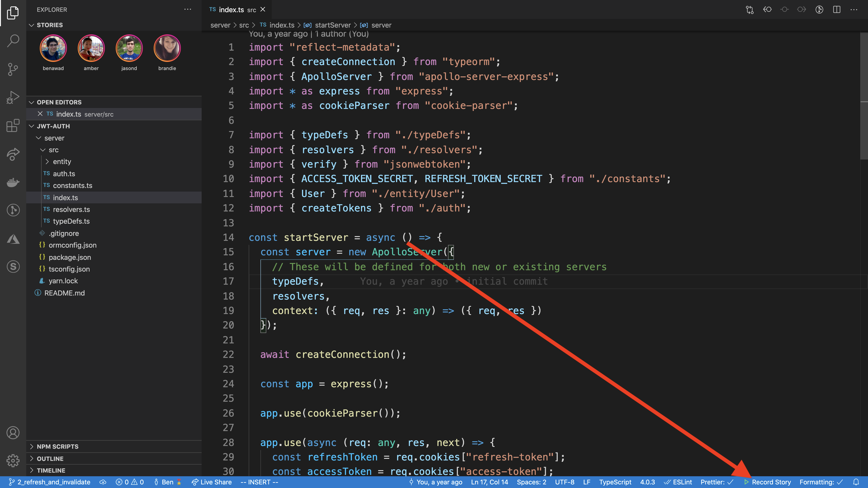This screenshot has height=488, width=868.
Task: Select the index.ts editor tab
Action: pos(232,10)
